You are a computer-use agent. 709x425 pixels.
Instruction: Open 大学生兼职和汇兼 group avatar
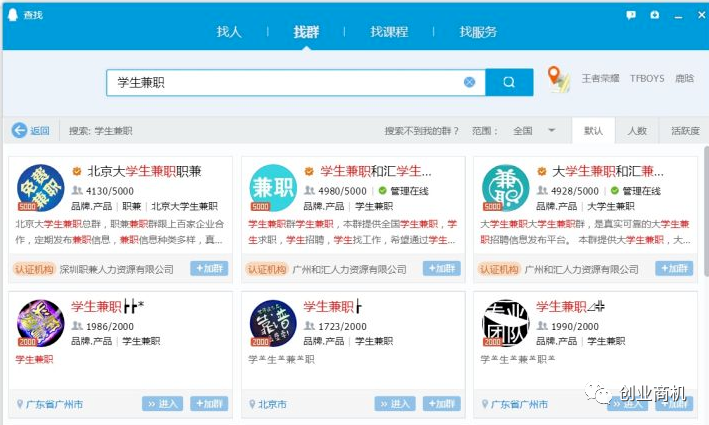(x=505, y=188)
